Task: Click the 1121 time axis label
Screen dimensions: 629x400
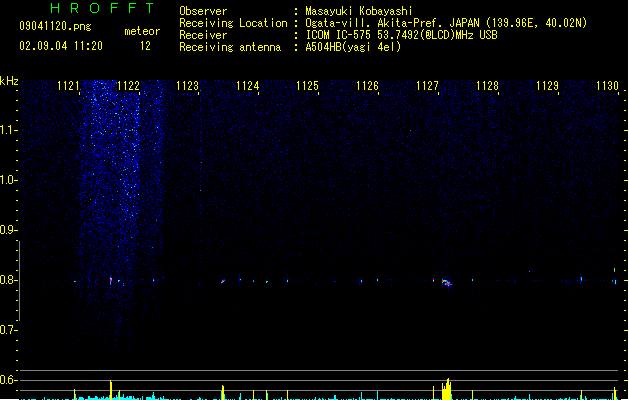Action: [x=68, y=86]
